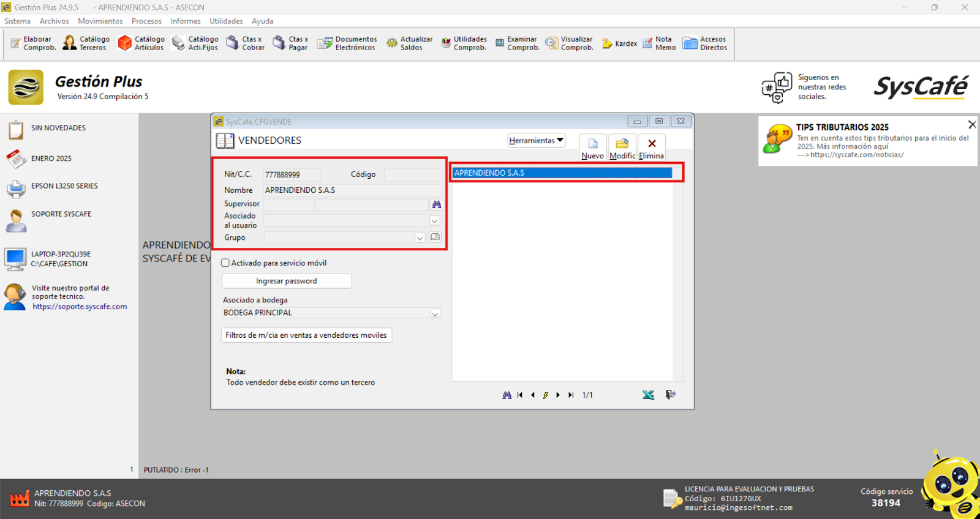Click the Nombre input field
Screen dimensions: 980x519
352,190
